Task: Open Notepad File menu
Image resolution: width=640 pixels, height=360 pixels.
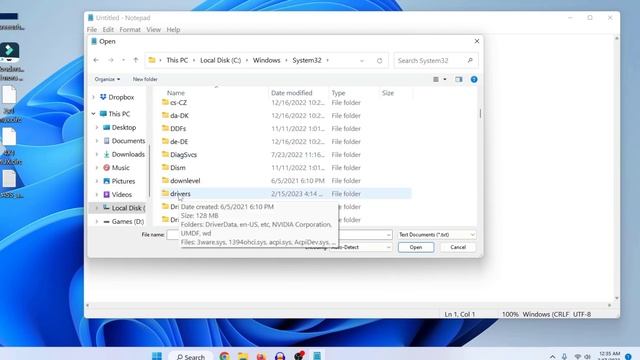Action: point(92,29)
